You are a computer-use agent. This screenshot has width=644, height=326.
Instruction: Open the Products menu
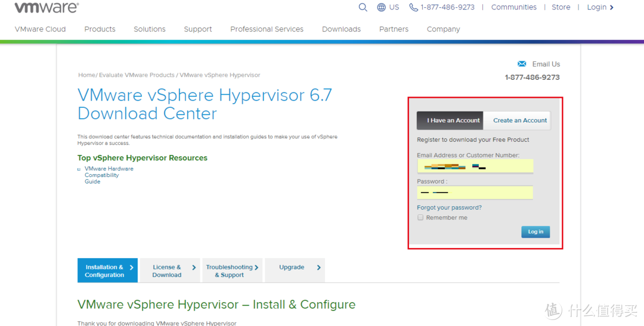tap(100, 29)
